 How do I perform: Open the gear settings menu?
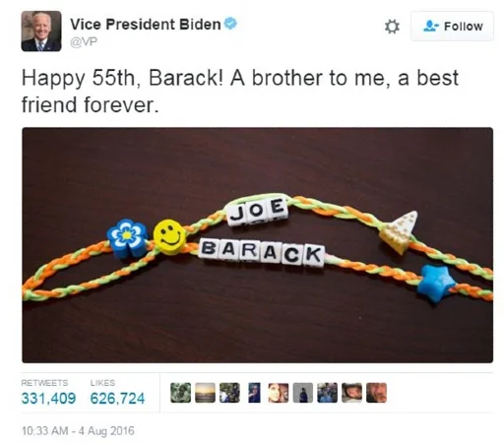click(392, 27)
